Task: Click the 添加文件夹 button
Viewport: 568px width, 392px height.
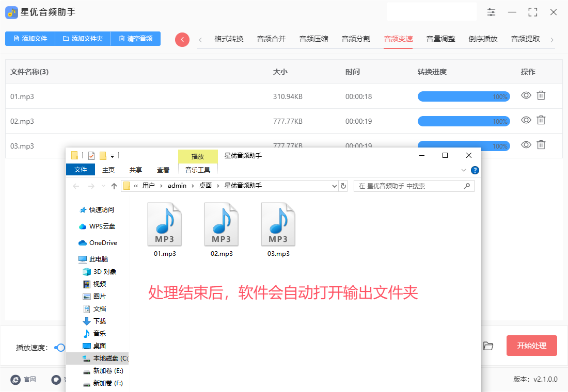Action: click(83, 39)
